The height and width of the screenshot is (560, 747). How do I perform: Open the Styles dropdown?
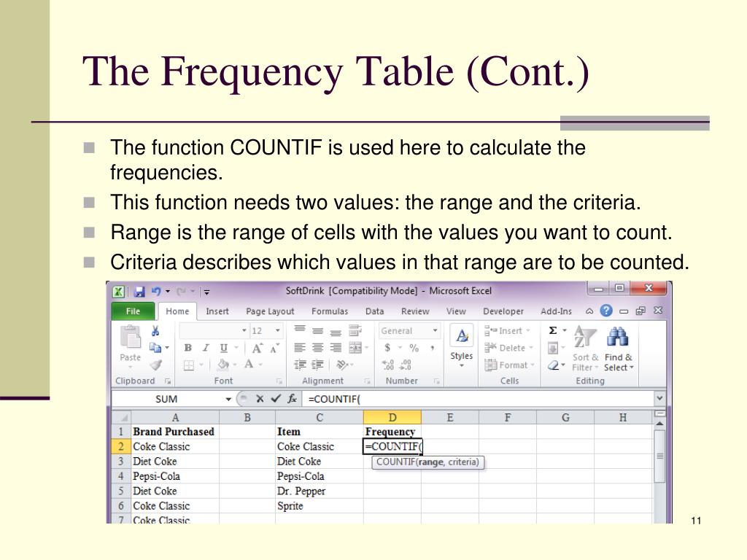click(462, 346)
